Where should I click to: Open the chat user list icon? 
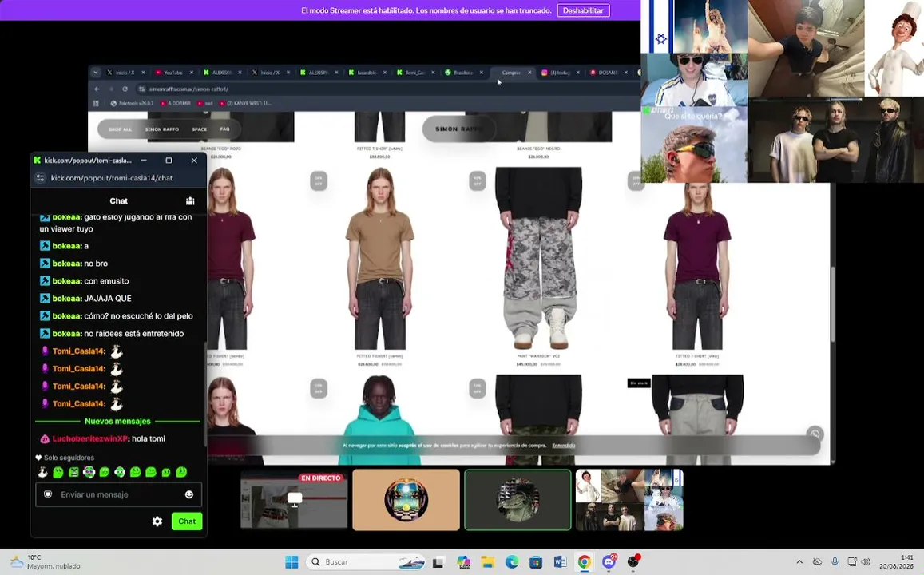tap(190, 201)
